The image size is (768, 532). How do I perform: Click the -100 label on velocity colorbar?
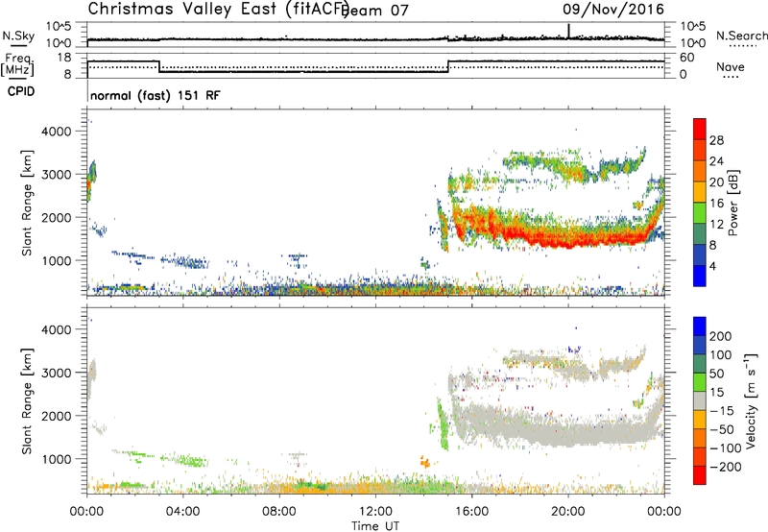coord(726,448)
